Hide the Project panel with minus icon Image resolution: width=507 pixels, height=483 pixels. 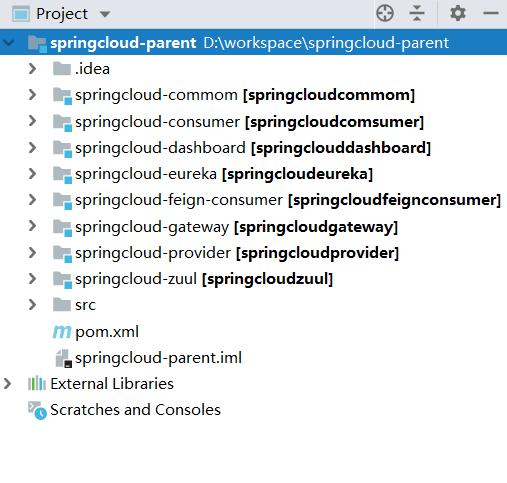pos(491,13)
